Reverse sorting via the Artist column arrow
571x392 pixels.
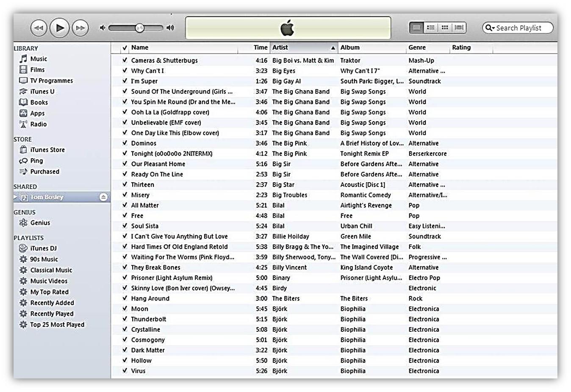[x=333, y=47]
